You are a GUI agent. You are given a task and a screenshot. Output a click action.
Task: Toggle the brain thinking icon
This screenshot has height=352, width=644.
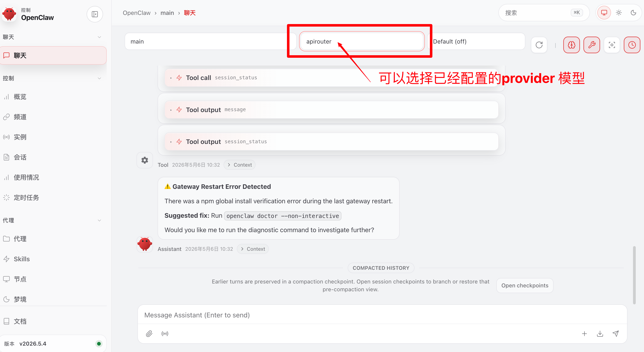tap(571, 45)
